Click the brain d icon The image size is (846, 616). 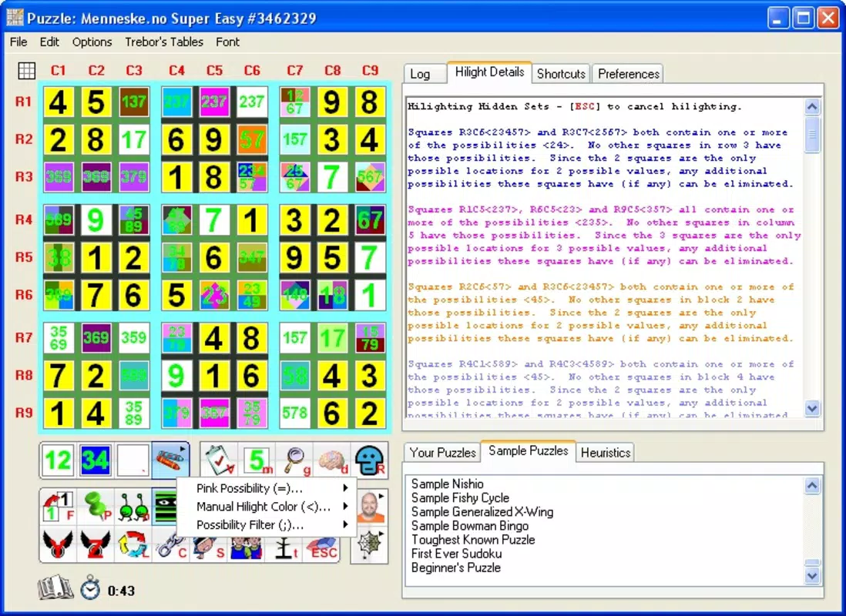(x=332, y=460)
